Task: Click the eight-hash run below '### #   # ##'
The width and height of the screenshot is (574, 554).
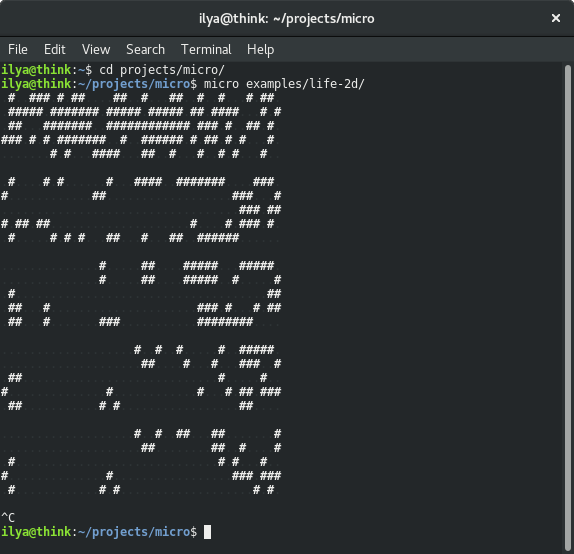Action: [225, 322]
